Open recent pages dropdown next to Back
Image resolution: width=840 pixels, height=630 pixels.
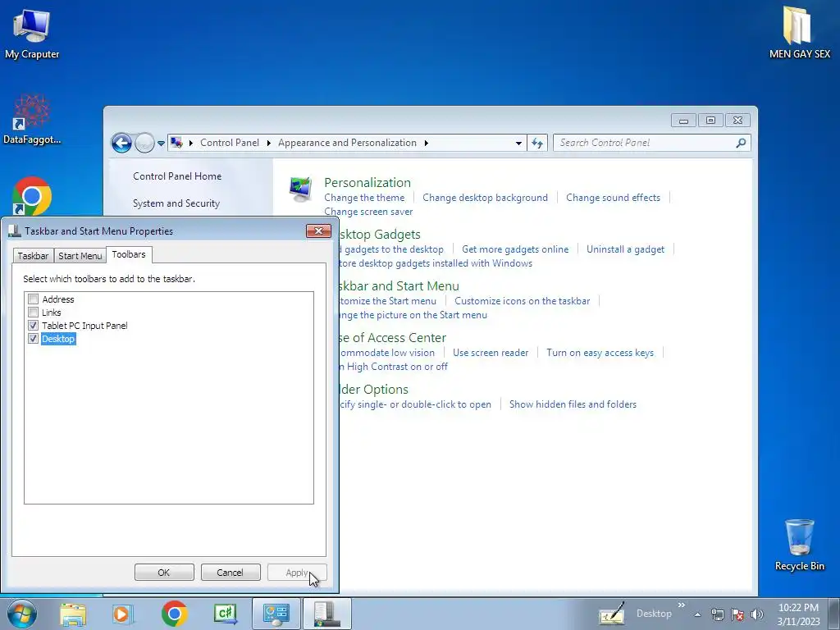tap(161, 143)
